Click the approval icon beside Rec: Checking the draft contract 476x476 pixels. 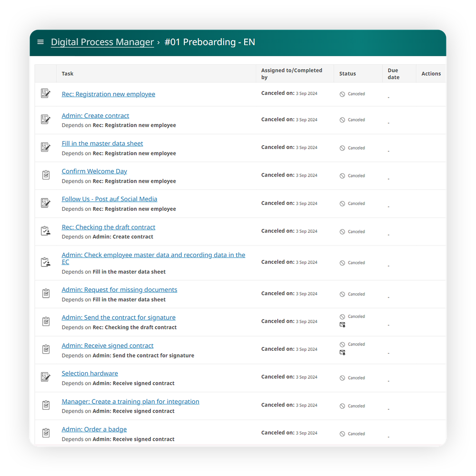pos(45,230)
